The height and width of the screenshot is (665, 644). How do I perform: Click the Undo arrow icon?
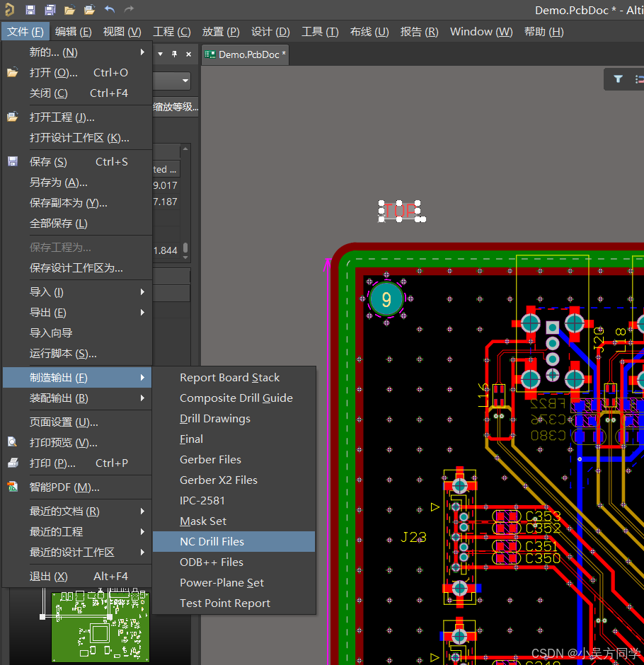click(110, 9)
